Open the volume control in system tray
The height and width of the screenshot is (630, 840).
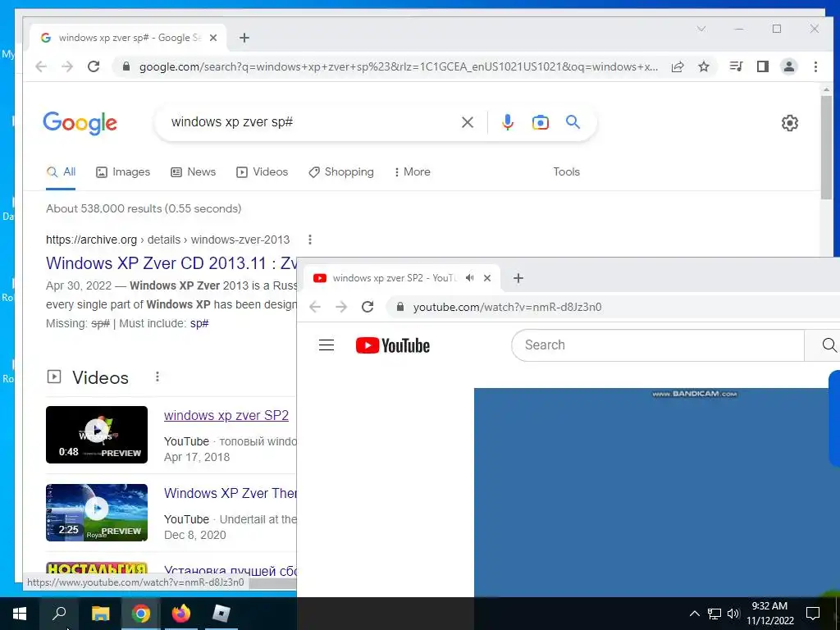733,614
